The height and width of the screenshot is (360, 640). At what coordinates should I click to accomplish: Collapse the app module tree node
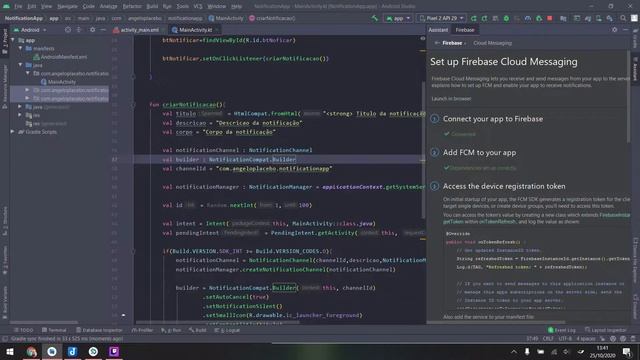(13, 40)
